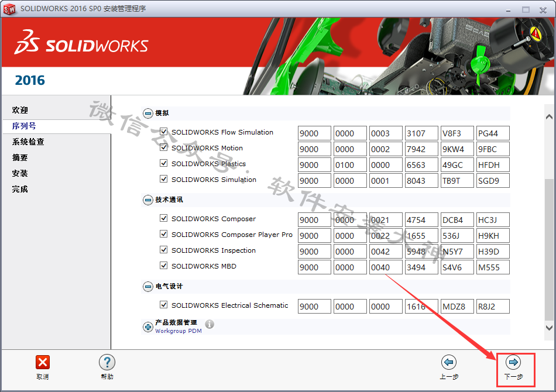Click the Plastics serial field 0100

[x=350, y=165]
